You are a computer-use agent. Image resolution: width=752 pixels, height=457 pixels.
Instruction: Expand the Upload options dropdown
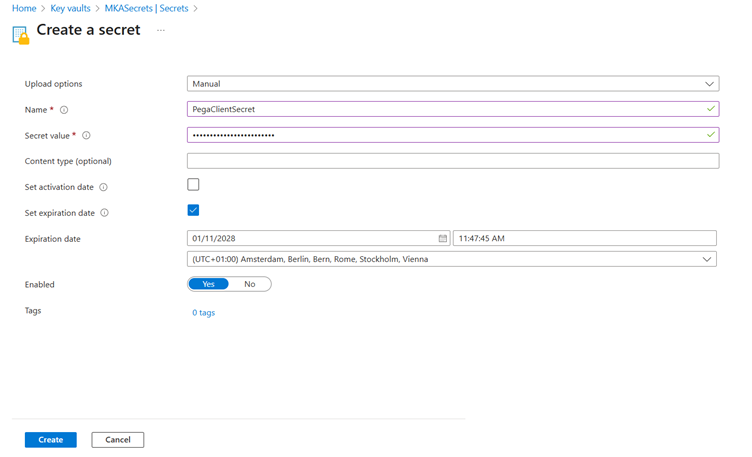[452, 84]
